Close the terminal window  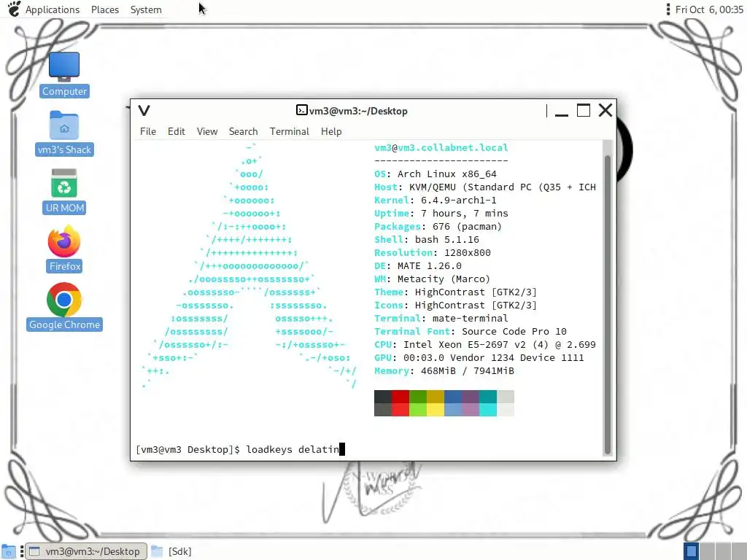pyautogui.click(x=605, y=111)
